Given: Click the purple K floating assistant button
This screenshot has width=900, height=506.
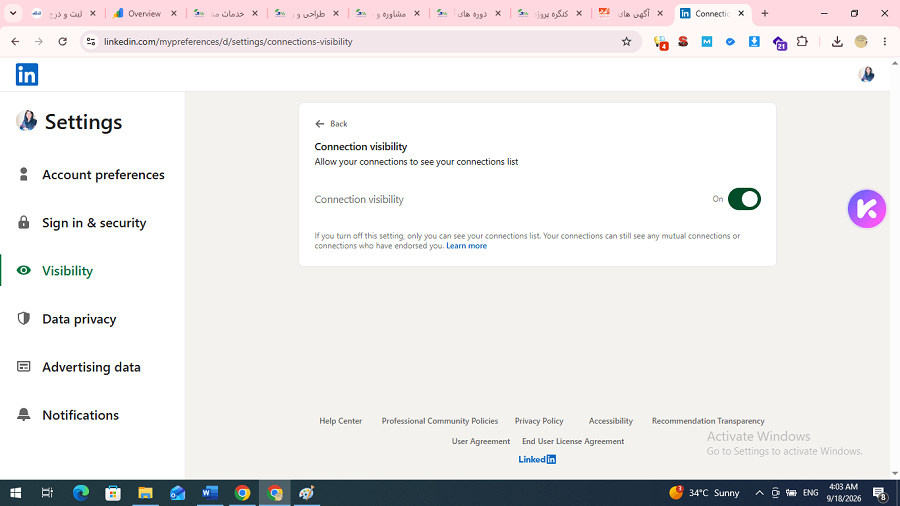Looking at the screenshot, I should (867, 209).
